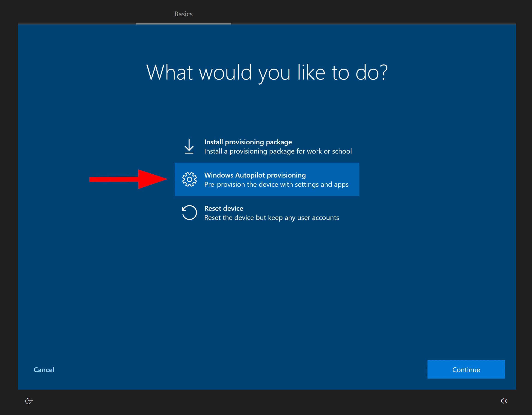The width and height of the screenshot is (532, 415).
Task: Switch to the Basics tab
Action: 183,14
